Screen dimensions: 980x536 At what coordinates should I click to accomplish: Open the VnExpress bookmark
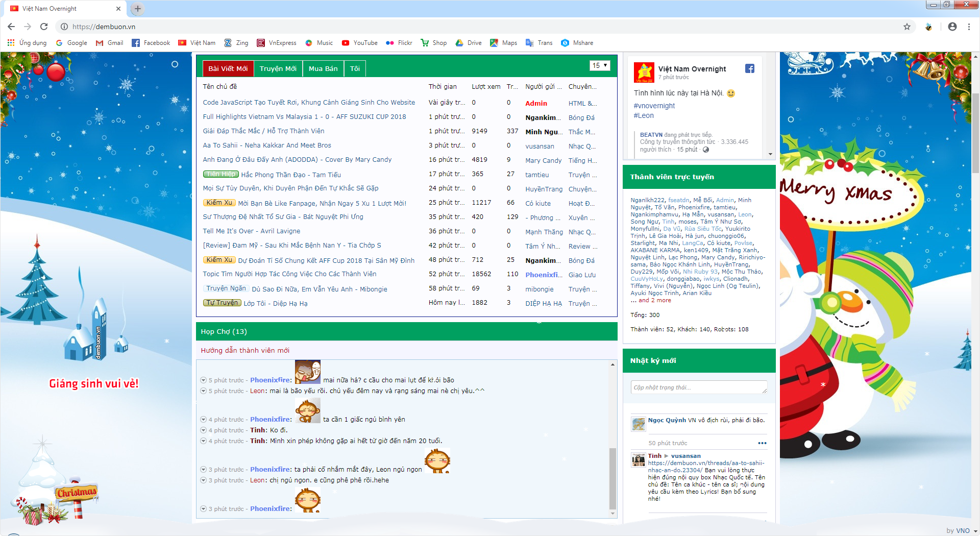[x=277, y=43]
